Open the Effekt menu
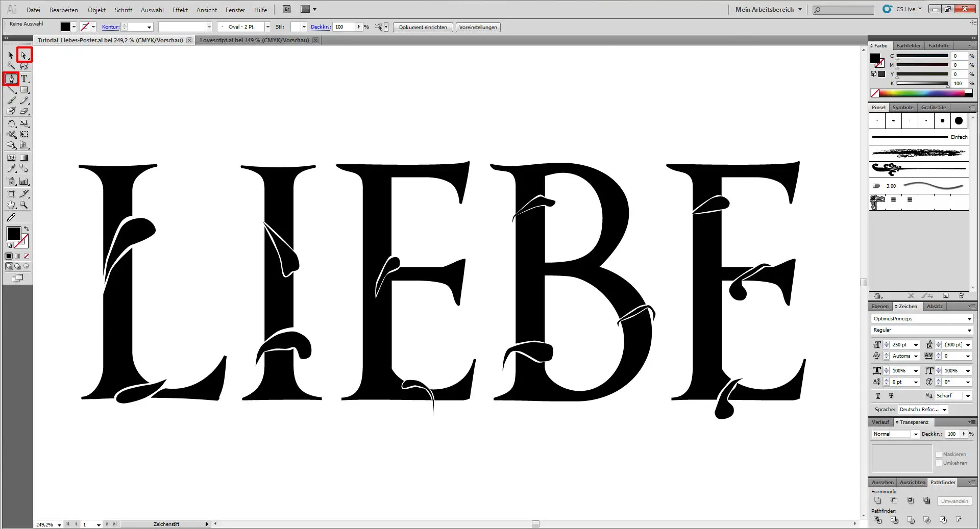 point(180,10)
